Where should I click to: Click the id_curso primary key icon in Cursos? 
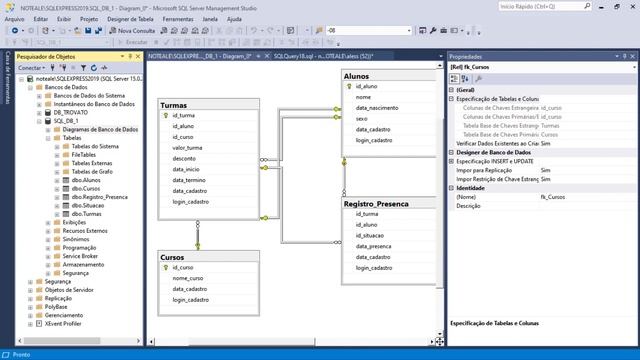pos(166,268)
